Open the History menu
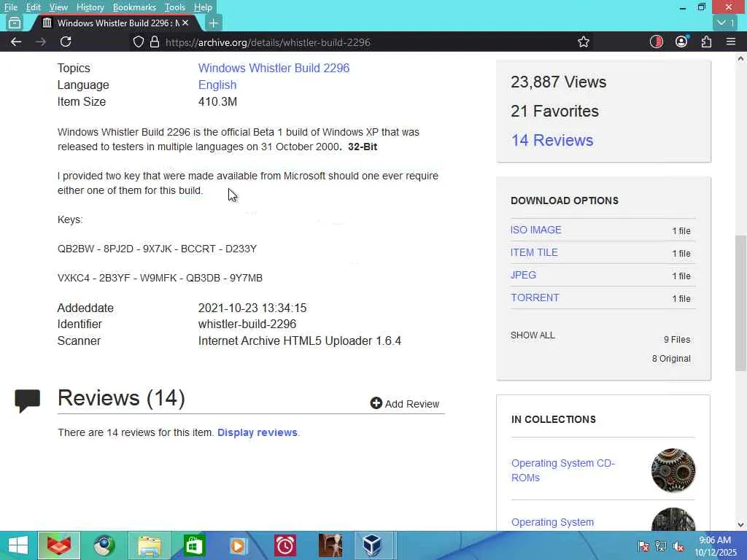The height and width of the screenshot is (560, 747). click(x=90, y=7)
